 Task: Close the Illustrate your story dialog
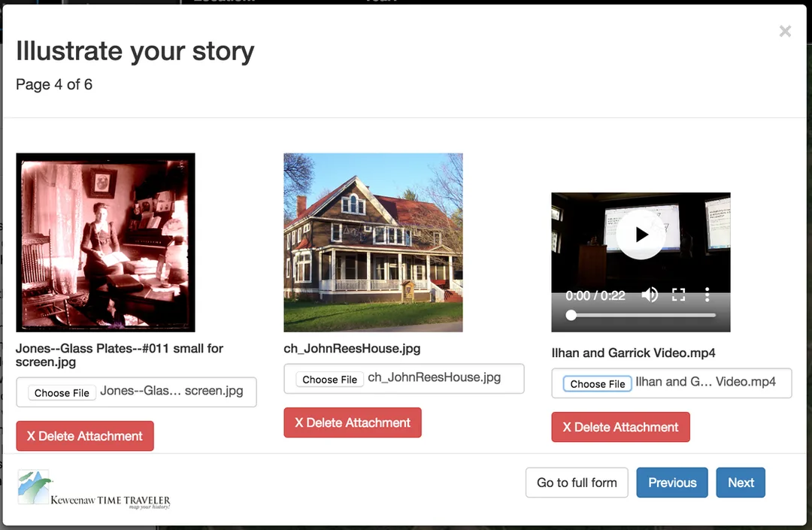pos(785,32)
